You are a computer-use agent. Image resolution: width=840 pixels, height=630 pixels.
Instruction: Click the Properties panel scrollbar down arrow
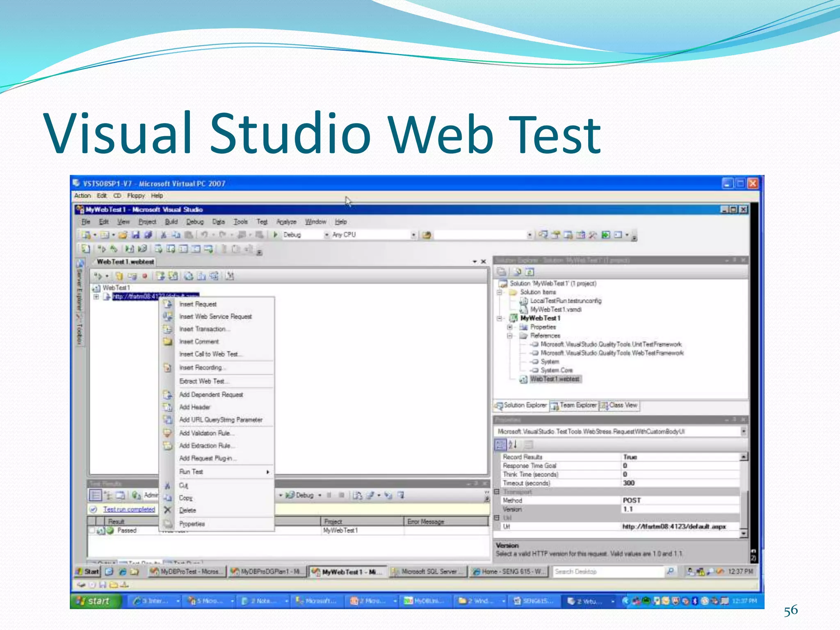click(x=744, y=534)
